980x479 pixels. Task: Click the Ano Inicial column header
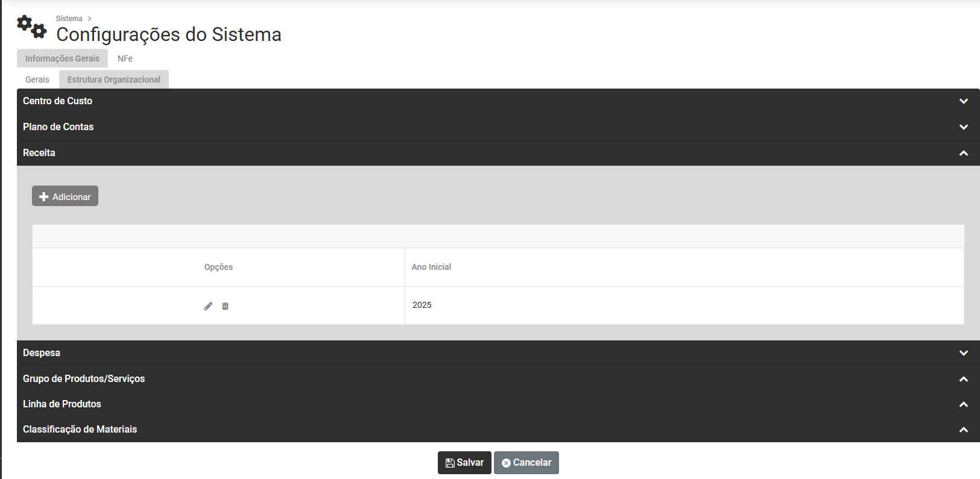coord(431,267)
